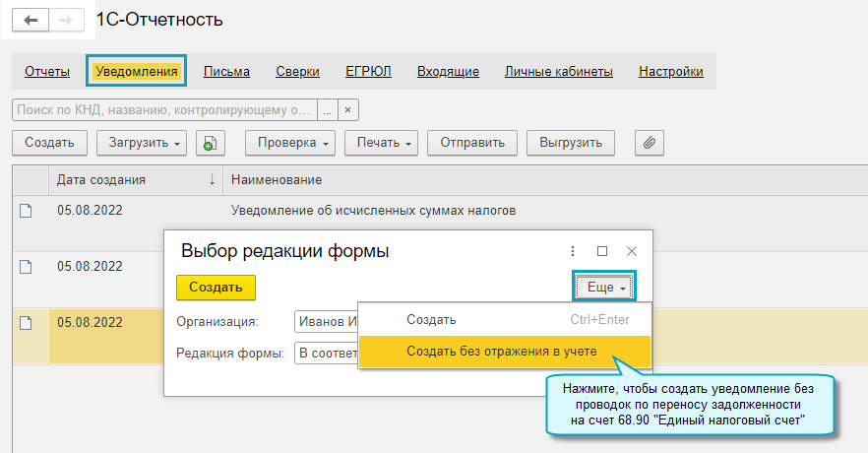The height and width of the screenshot is (453, 868).
Task: Click the paperclip attachment icon
Action: pyautogui.click(x=649, y=143)
